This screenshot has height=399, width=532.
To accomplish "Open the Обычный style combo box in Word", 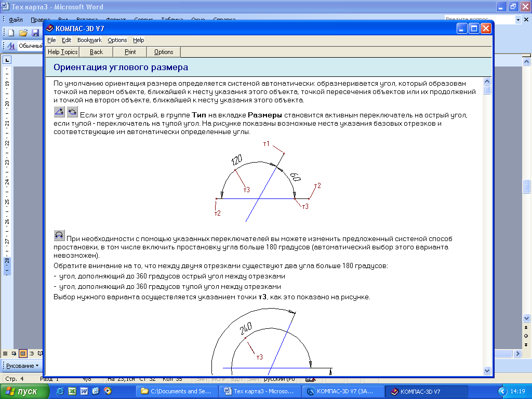I will click(31, 46).
